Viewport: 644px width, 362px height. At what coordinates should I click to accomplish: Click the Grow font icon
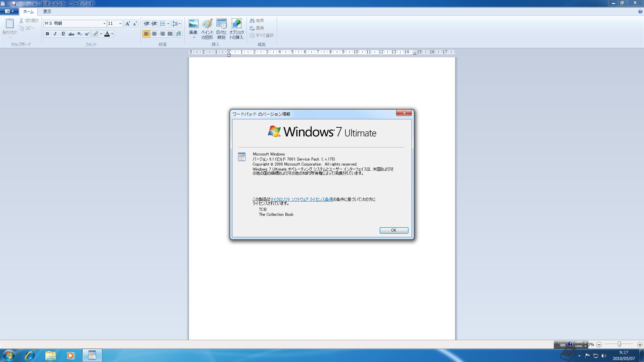(127, 23)
